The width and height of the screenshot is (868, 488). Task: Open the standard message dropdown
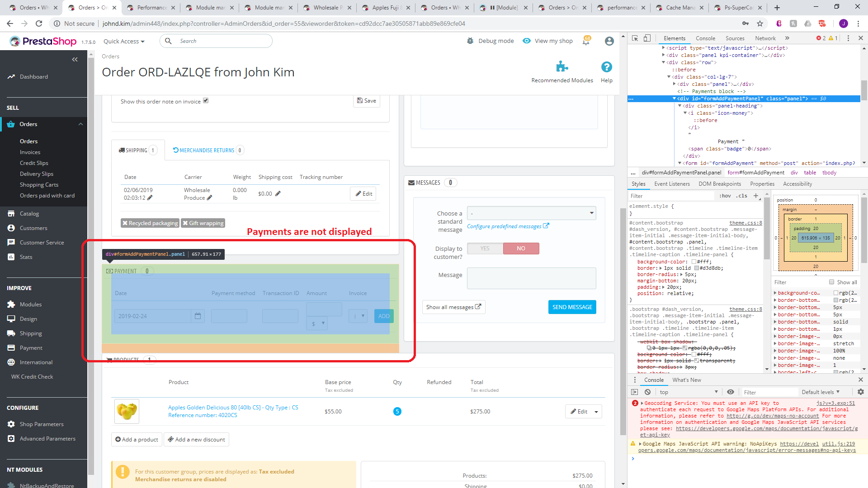tap(531, 213)
